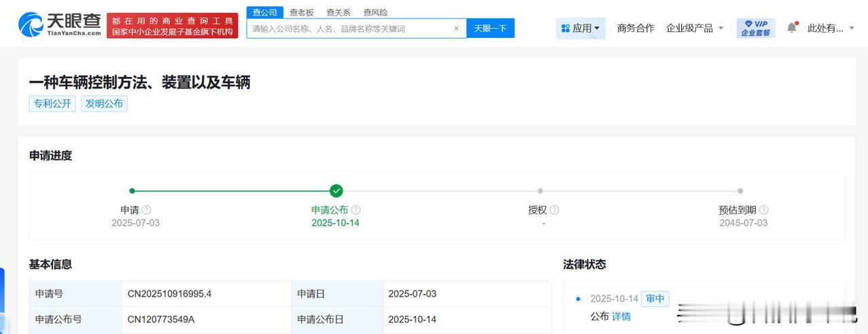Screen dimensions: 868x334
Task: Select 申请日 value 2025-07-03 in table
Action: [413, 294]
